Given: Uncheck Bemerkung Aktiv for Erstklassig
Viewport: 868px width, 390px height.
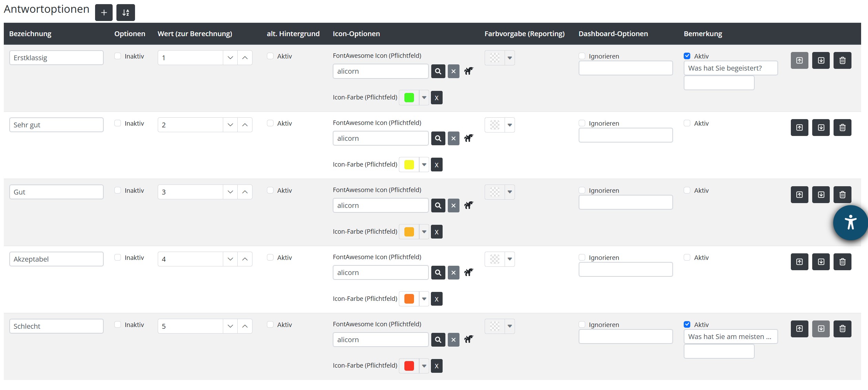Looking at the screenshot, I should 687,56.
